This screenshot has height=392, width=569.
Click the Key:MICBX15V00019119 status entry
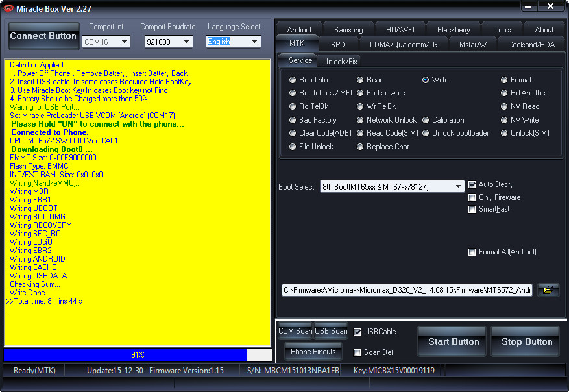(394, 371)
